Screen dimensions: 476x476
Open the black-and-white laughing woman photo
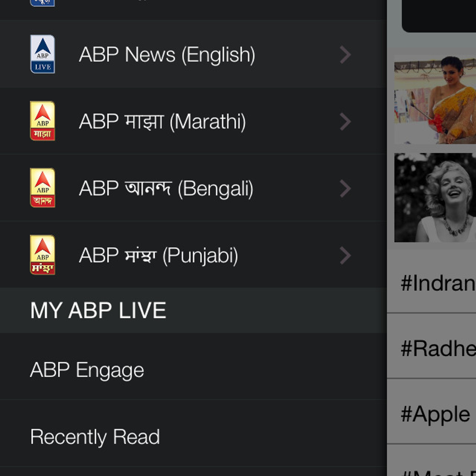[x=435, y=198]
